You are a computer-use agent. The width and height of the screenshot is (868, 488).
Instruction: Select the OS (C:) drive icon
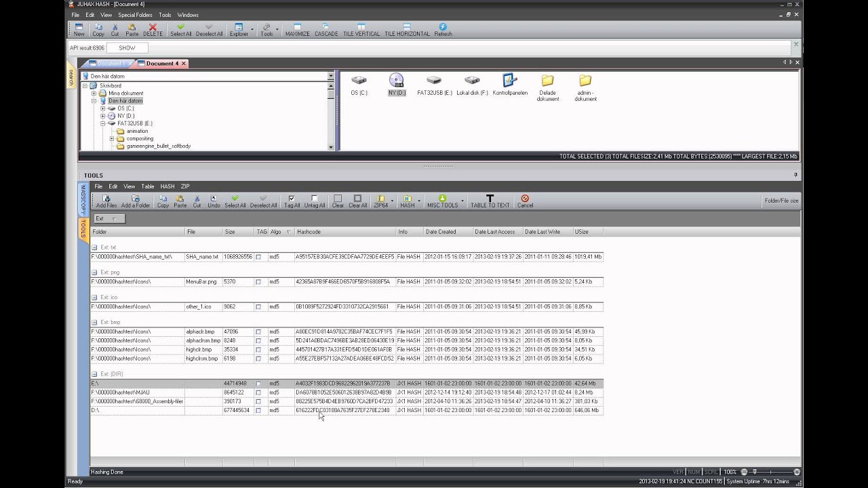[359, 85]
